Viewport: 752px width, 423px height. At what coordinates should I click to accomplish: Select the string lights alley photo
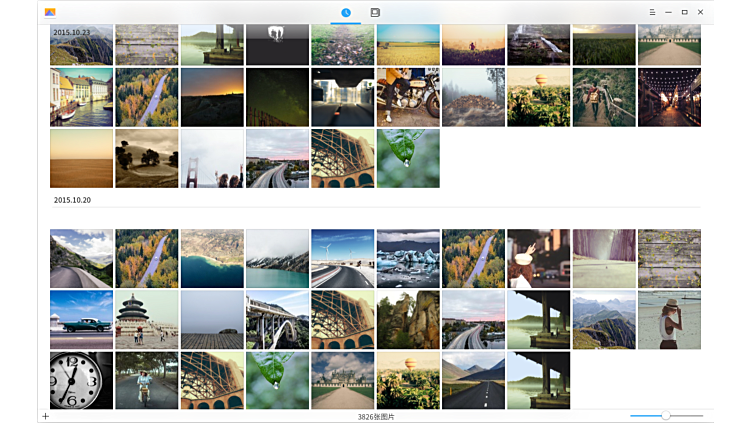click(x=670, y=97)
